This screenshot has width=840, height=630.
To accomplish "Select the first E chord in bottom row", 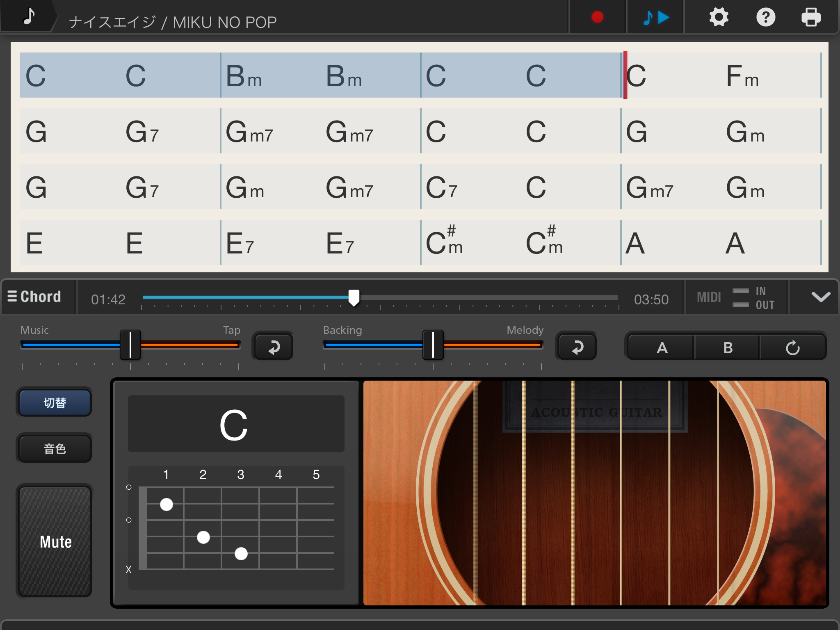I will pyautogui.click(x=34, y=244).
